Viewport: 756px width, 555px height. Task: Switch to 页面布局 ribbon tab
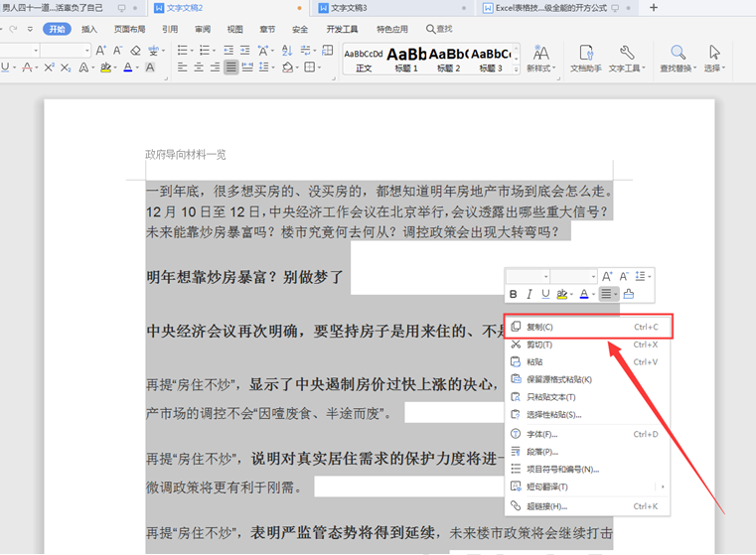pos(130,29)
